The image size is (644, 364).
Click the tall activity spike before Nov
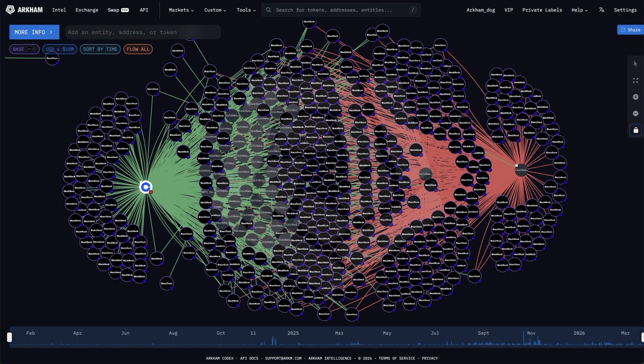coord(524,337)
